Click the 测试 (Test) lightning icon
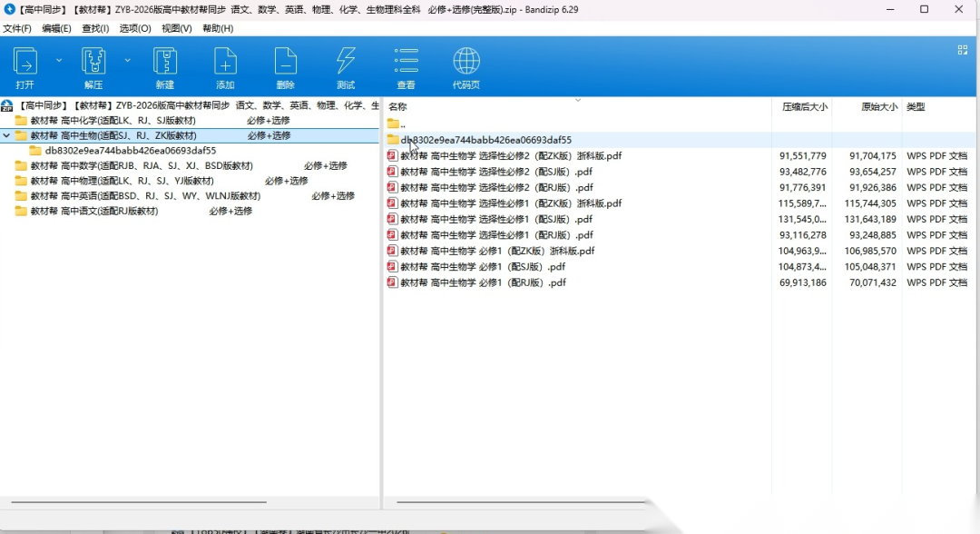The image size is (980, 534). click(346, 62)
